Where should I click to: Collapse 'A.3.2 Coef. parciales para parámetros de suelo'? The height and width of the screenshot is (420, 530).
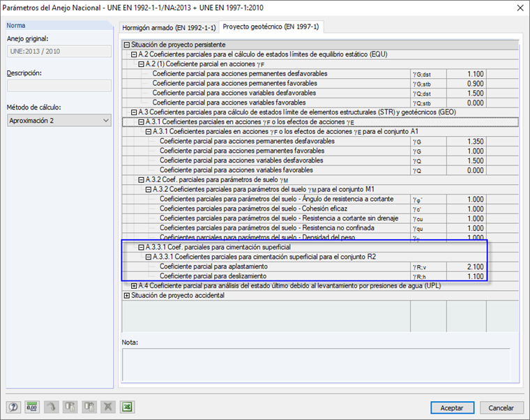pyautogui.click(x=142, y=180)
